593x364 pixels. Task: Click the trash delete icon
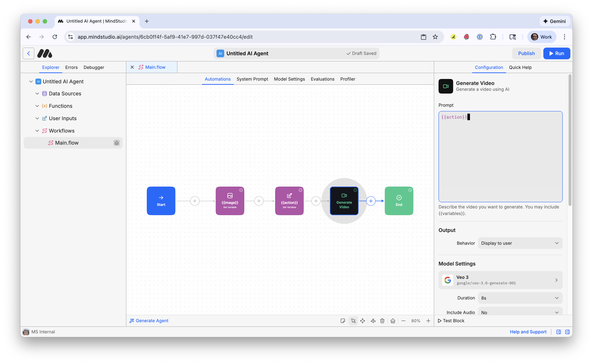[x=382, y=321]
